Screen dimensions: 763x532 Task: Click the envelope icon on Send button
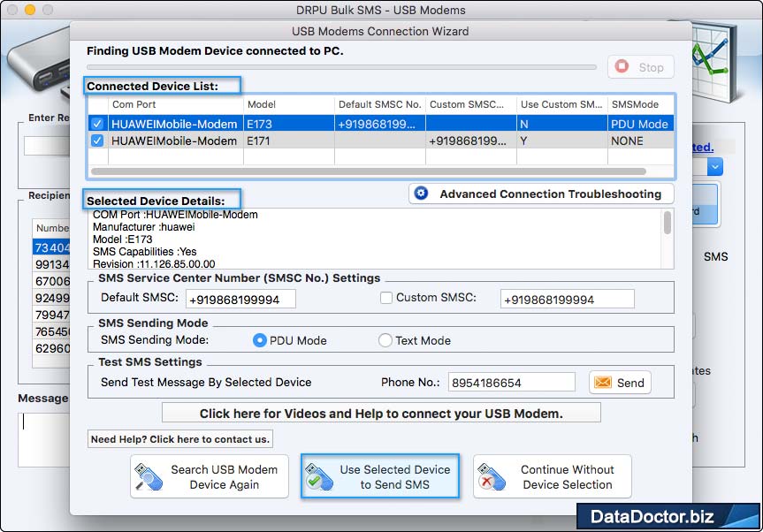click(x=602, y=383)
